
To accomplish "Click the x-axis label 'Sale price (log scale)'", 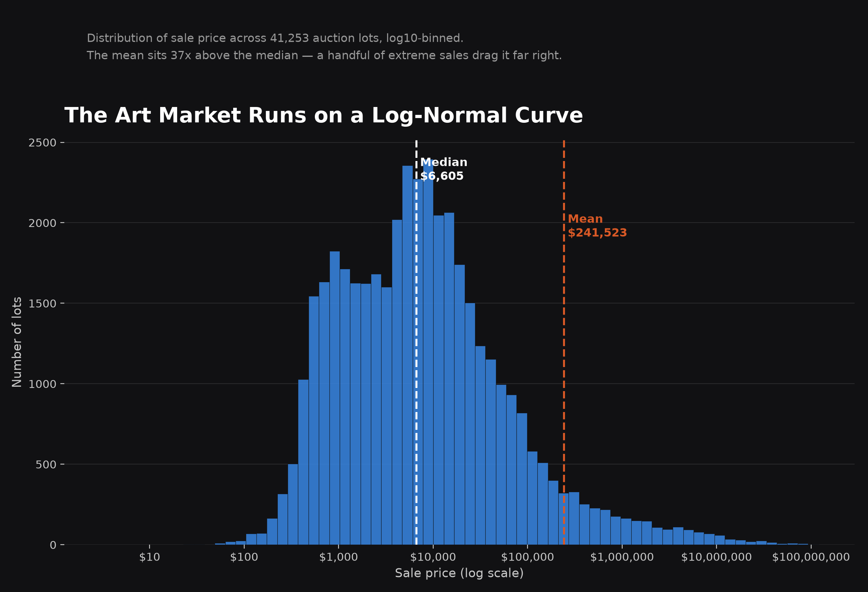I will tap(459, 573).
